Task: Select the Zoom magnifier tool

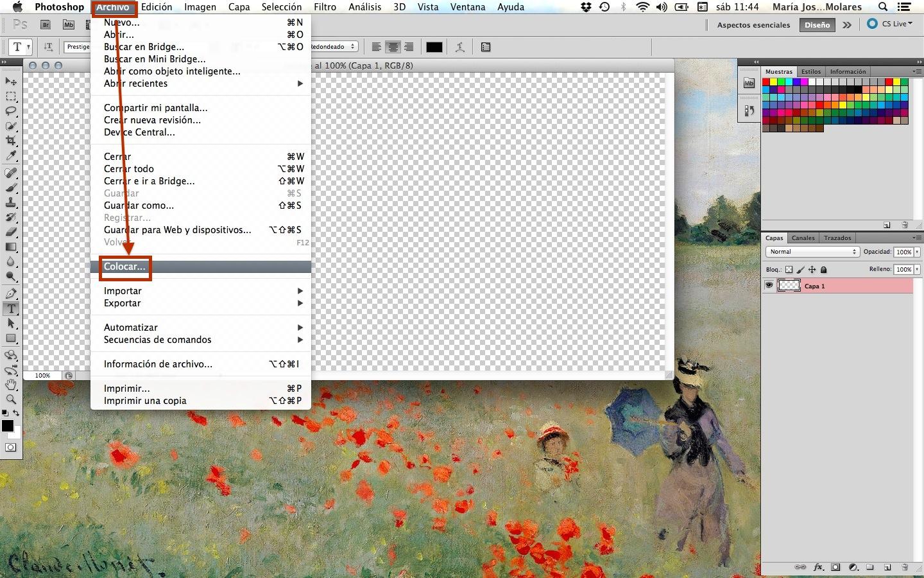Action: click(11, 399)
